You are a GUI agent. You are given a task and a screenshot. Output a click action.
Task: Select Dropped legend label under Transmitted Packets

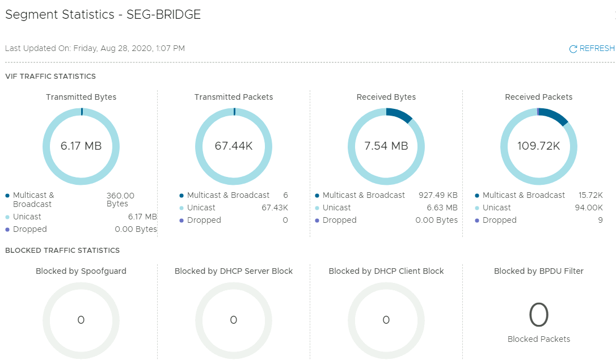[x=204, y=220]
